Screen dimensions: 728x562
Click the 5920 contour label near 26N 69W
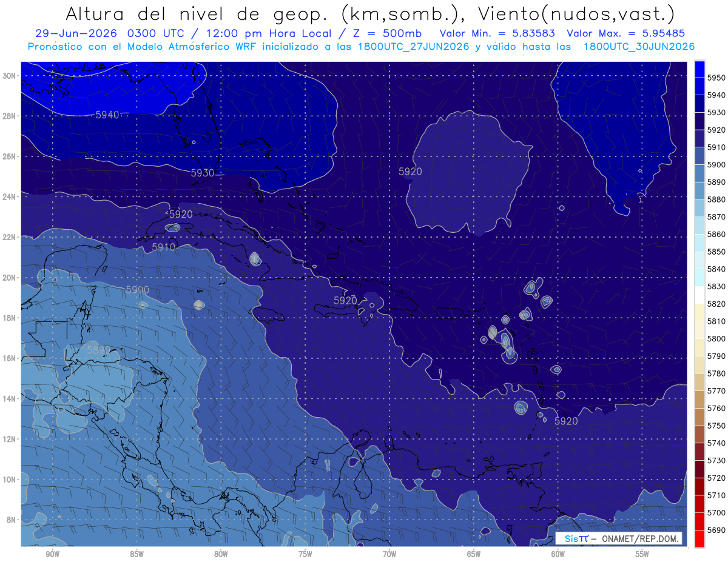click(x=410, y=172)
